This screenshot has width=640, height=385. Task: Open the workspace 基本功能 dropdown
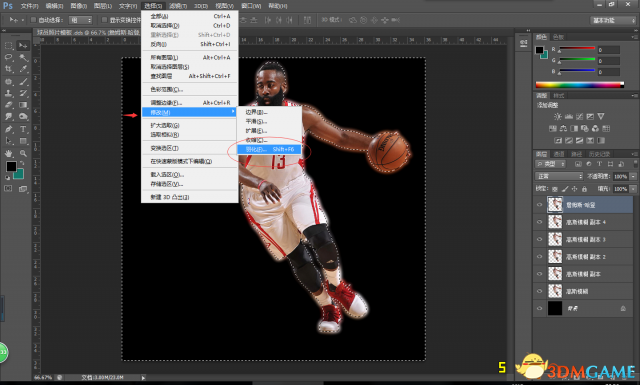pyautogui.click(x=613, y=20)
